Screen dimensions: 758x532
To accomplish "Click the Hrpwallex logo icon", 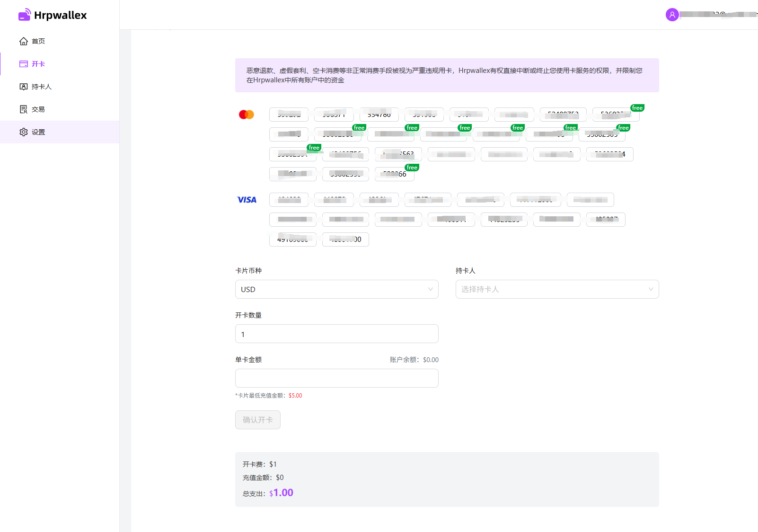I will [x=25, y=15].
